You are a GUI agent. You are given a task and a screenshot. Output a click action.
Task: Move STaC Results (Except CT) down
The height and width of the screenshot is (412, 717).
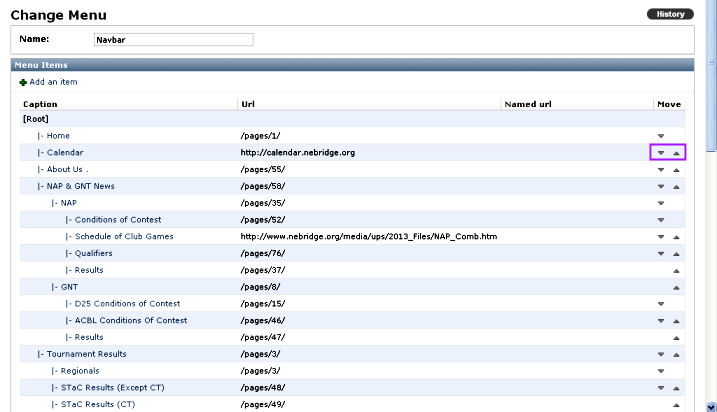[660, 388]
